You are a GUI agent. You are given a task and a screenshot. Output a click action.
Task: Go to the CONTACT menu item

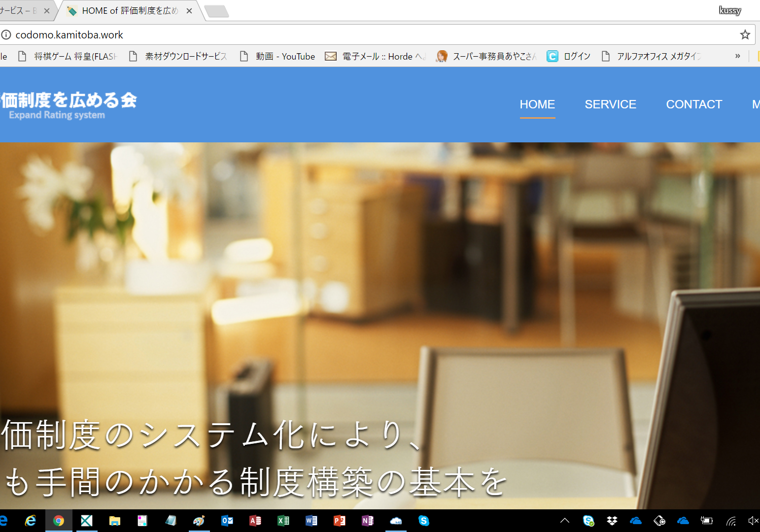click(694, 104)
